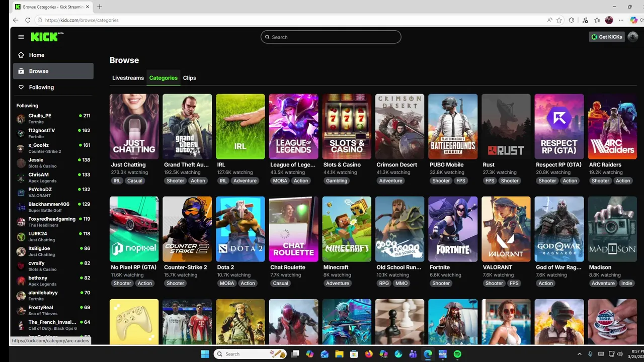Click the Get KICKs button
The width and height of the screenshot is (644, 362).
click(x=607, y=37)
